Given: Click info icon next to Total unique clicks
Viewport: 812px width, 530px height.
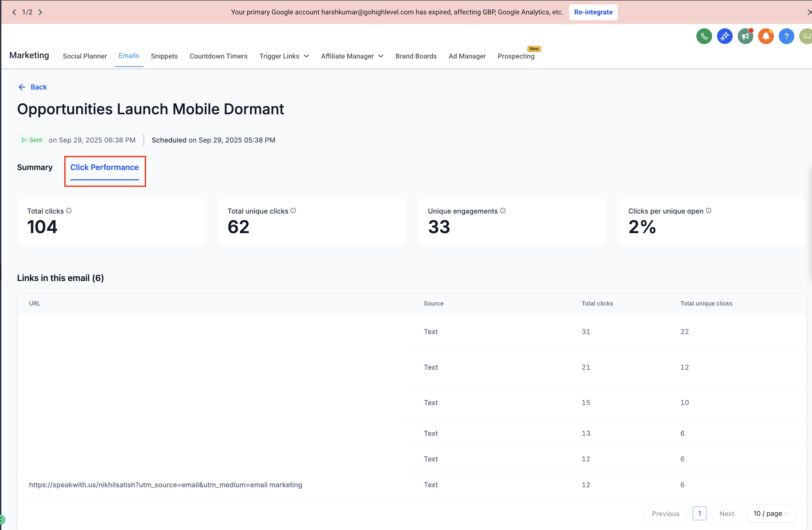Looking at the screenshot, I should coord(293,211).
